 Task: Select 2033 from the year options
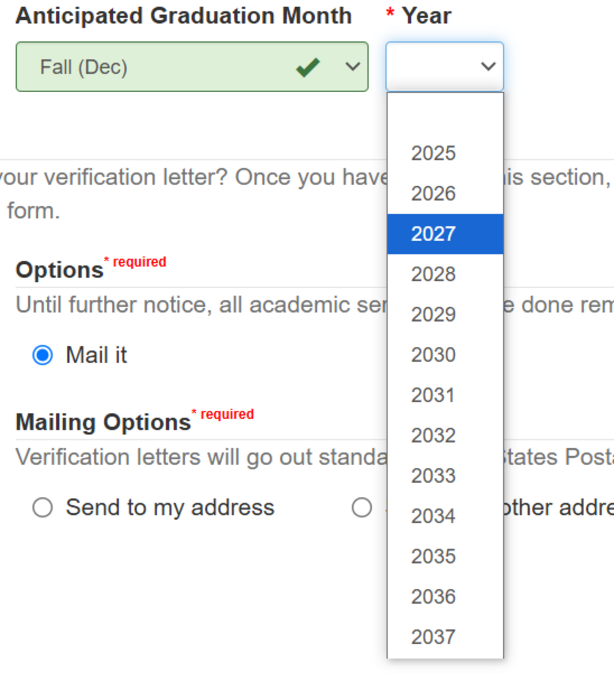point(433,475)
